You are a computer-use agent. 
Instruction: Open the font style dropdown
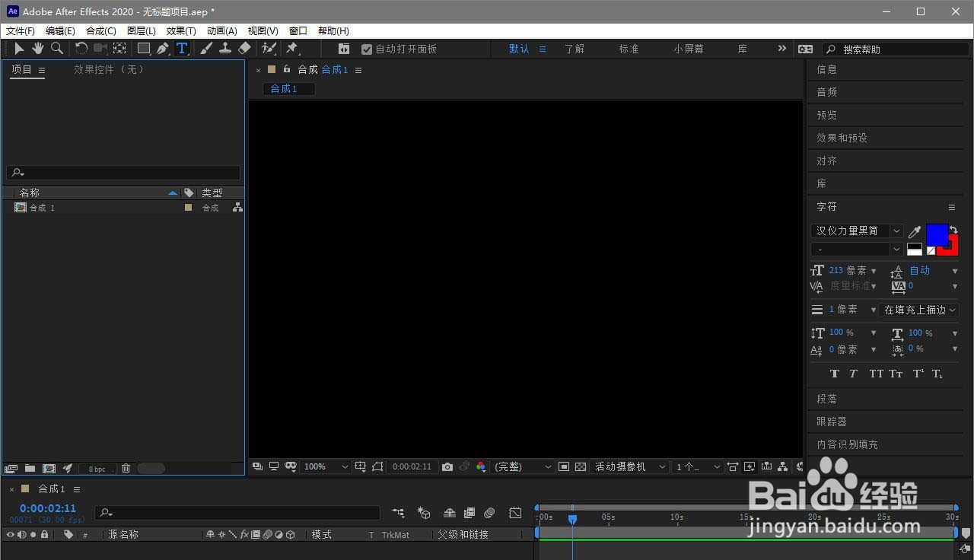click(857, 250)
